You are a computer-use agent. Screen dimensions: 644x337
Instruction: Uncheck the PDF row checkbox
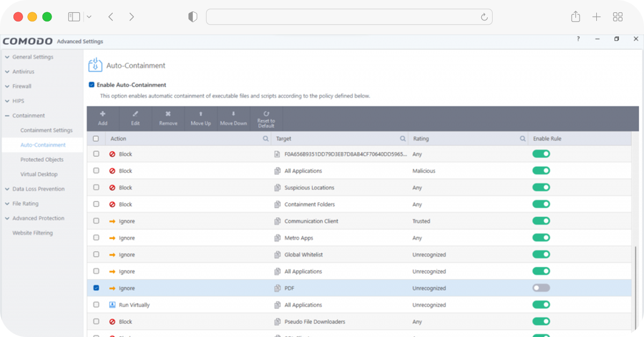96,288
